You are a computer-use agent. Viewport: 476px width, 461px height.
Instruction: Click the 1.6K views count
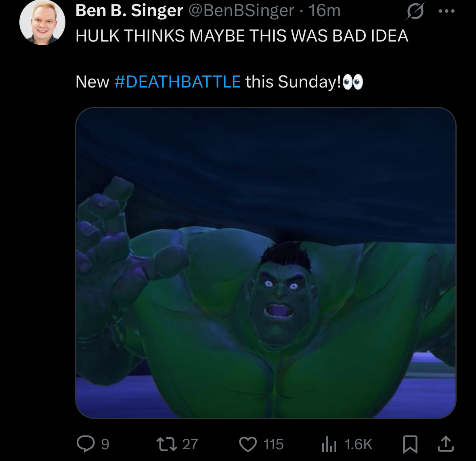(358, 444)
